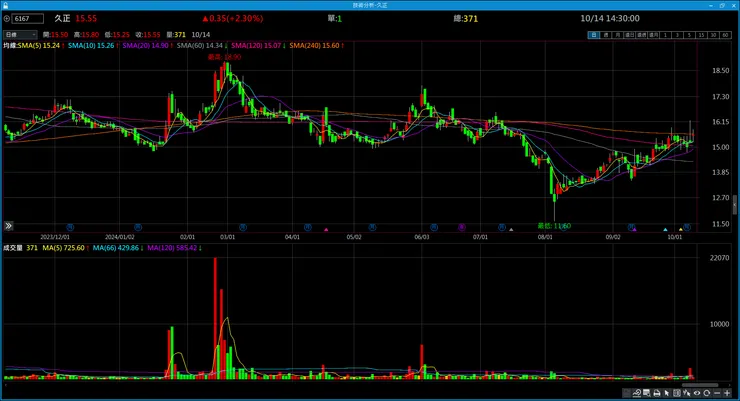740x401 pixels.
Task: Click the circled event icon near 2023/12/01
Action: coord(70,227)
